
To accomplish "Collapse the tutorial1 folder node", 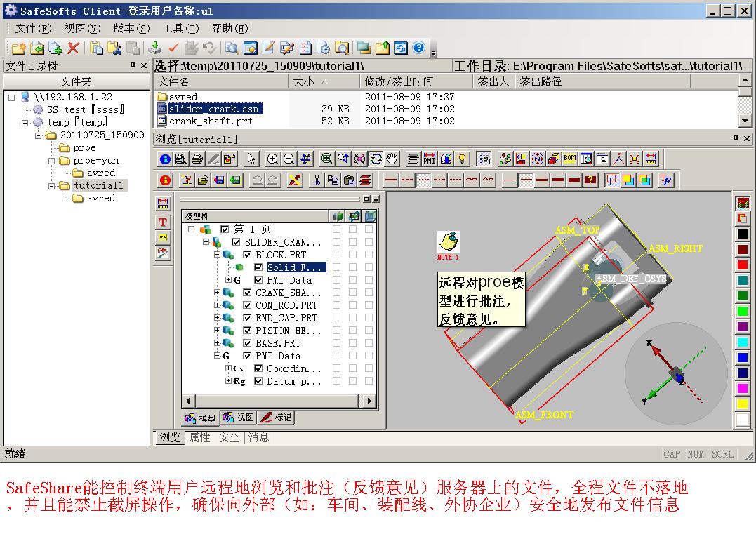I will (x=51, y=186).
